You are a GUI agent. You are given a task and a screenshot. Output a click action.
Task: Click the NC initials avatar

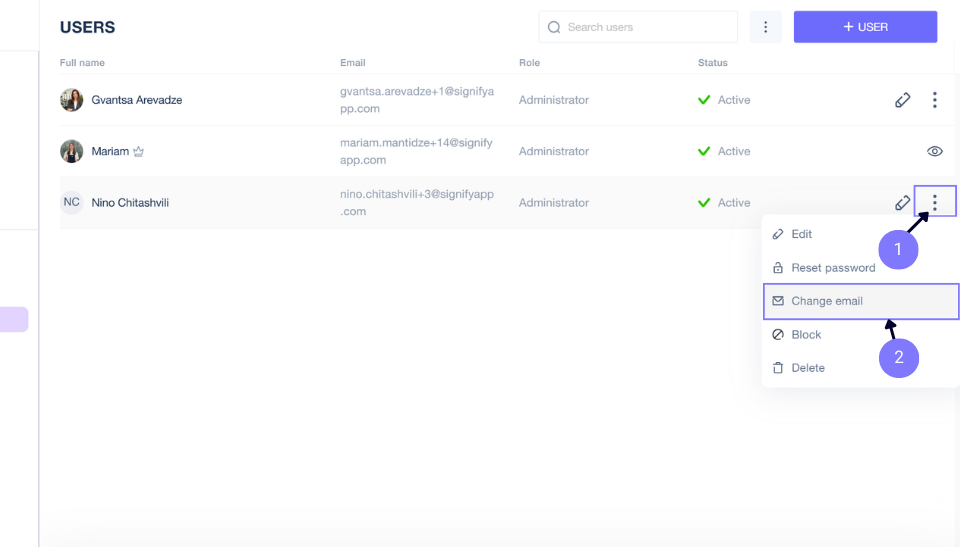point(72,202)
